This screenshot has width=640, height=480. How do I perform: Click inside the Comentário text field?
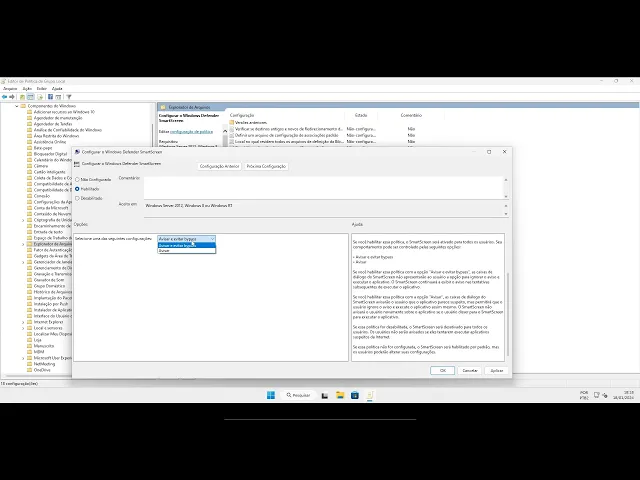(x=323, y=188)
